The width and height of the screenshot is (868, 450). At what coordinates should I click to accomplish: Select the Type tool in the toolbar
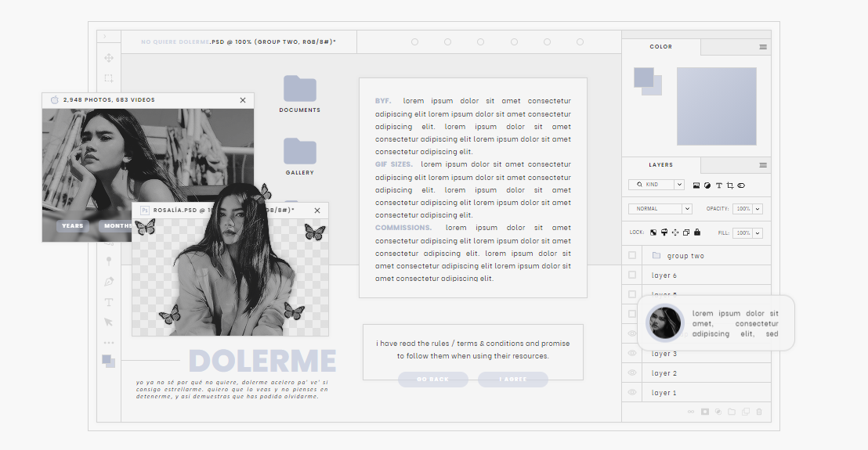point(109,302)
